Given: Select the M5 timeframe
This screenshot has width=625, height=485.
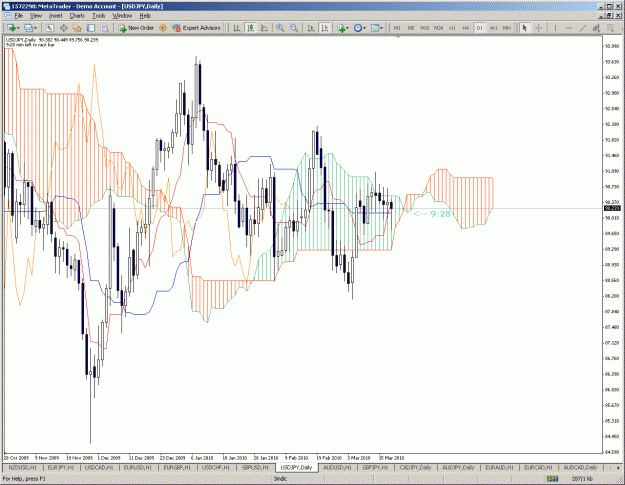Looking at the screenshot, I should click(x=411, y=28).
